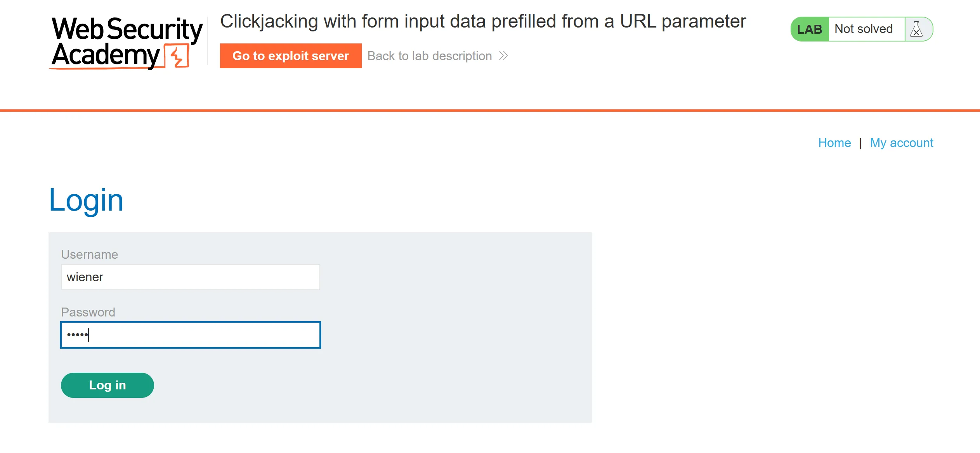Click the Password field label
This screenshot has height=453, width=980.
click(x=88, y=312)
